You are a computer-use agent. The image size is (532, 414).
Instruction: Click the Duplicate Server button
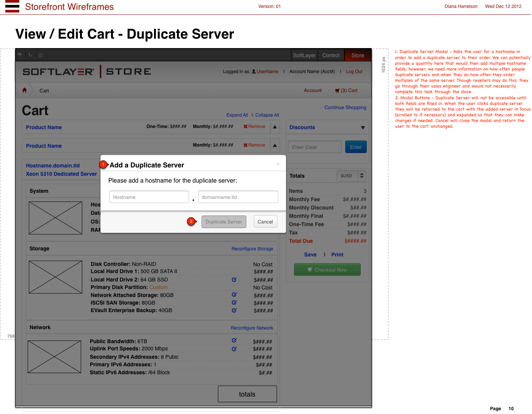[224, 222]
